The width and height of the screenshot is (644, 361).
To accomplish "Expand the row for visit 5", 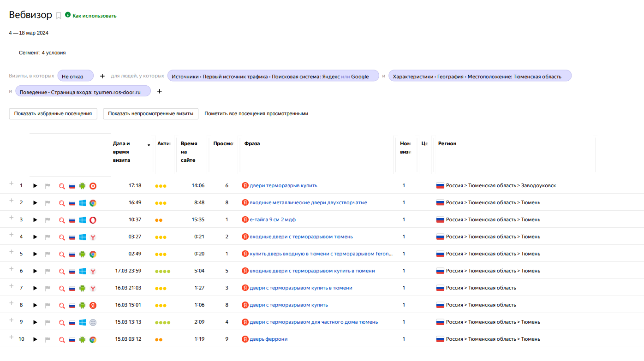I will [12, 252].
